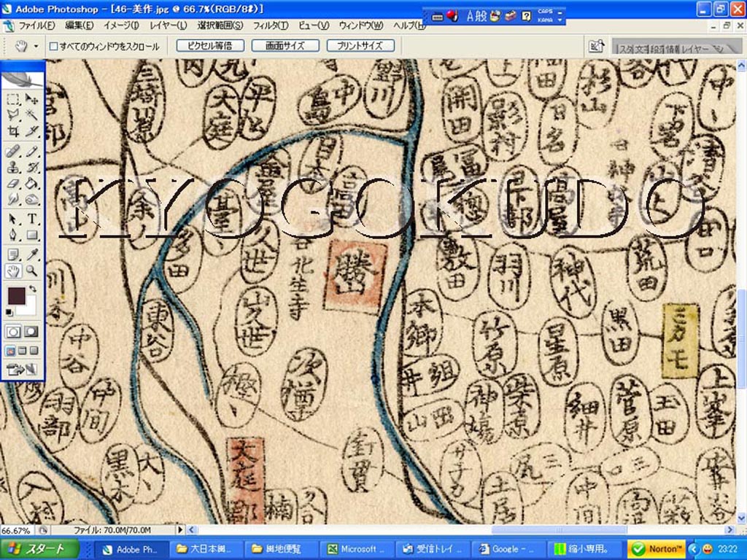747x560 pixels.
Task: Select the Pencil tool
Action: pos(31,152)
